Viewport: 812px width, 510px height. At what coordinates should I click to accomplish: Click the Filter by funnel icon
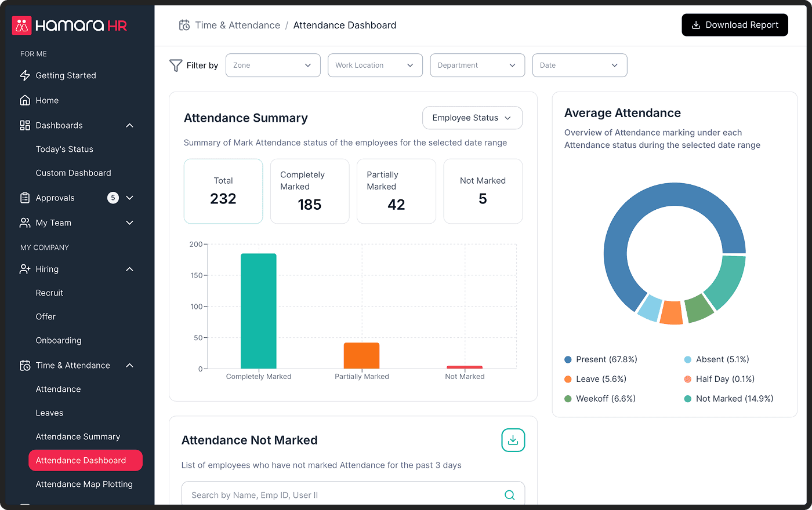(176, 65)
